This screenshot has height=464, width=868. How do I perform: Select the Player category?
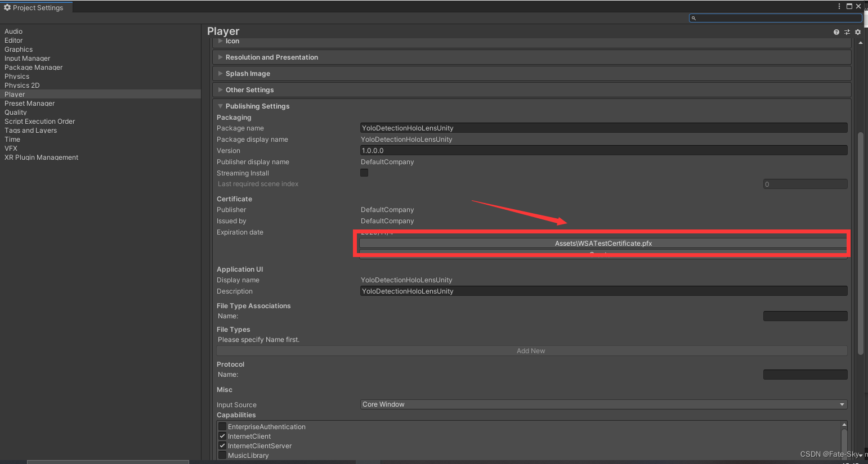[100, 94]
